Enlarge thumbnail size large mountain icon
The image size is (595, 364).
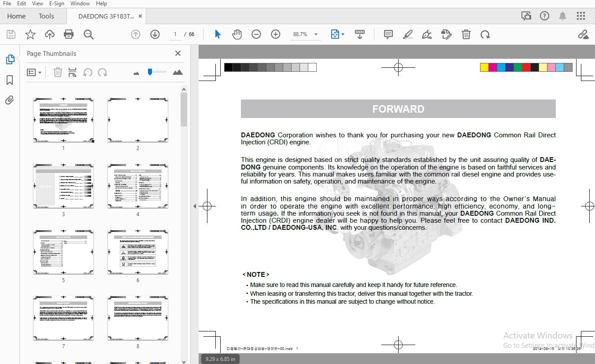(x=177, y=72)
